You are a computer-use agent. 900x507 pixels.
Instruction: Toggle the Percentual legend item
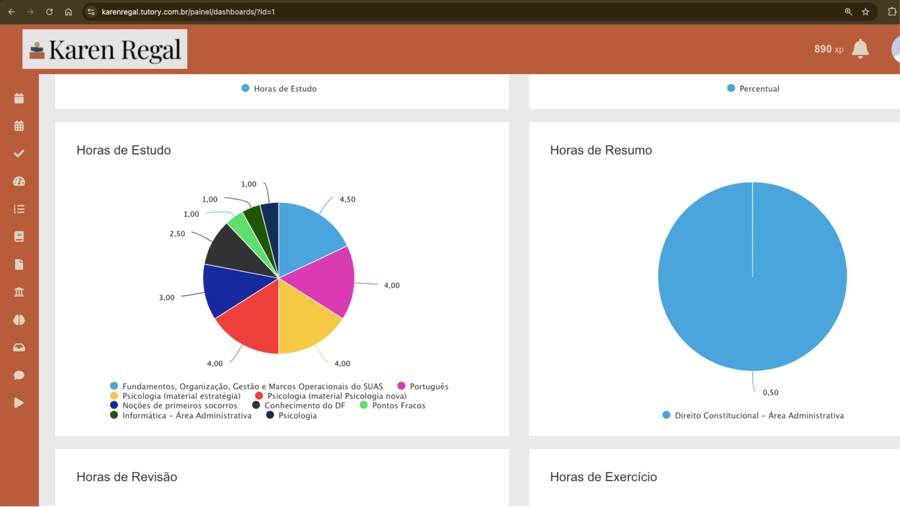753,88
